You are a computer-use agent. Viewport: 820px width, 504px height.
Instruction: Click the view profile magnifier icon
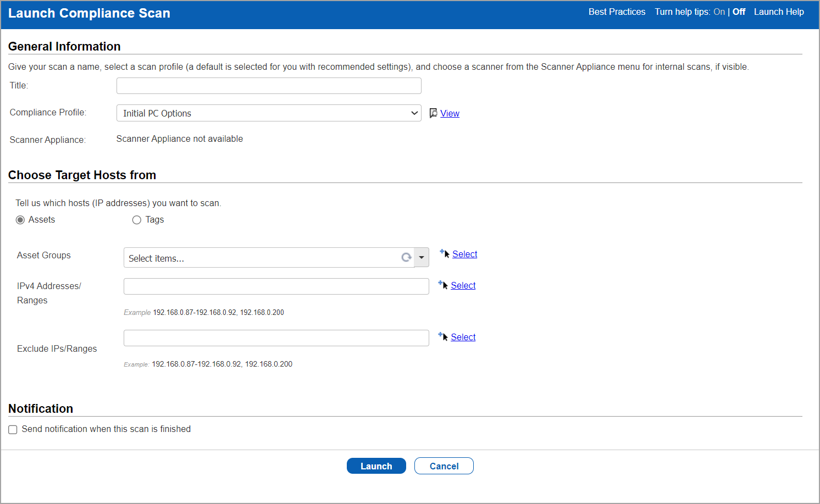[x=433, y=113]
